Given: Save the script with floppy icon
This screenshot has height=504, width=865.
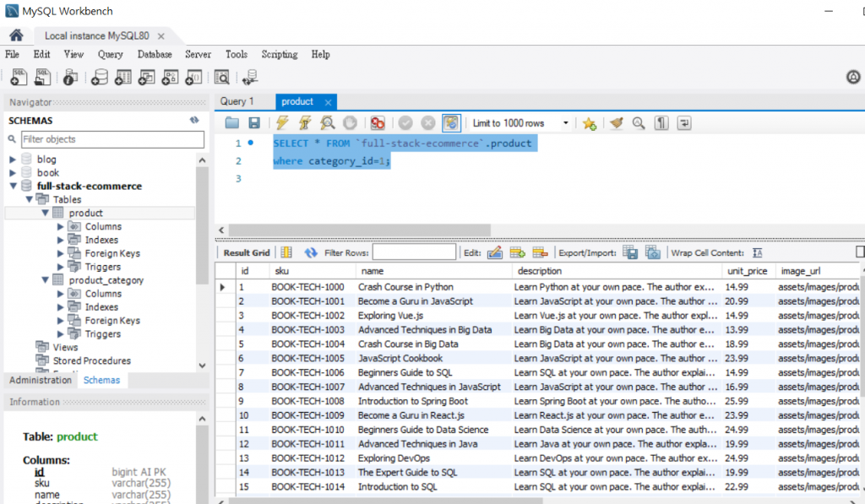Looking at the screenshot, I should (x=254, y=123).
